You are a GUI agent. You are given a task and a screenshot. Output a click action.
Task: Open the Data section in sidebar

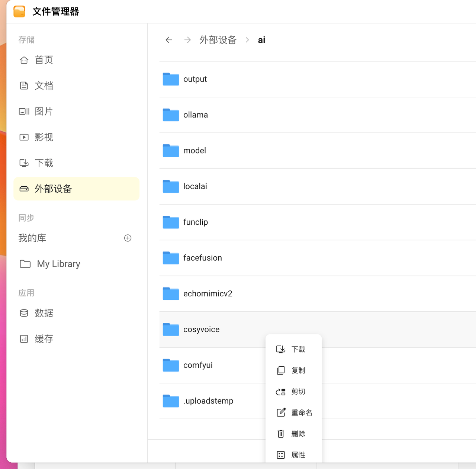click(x=44, y=313)
